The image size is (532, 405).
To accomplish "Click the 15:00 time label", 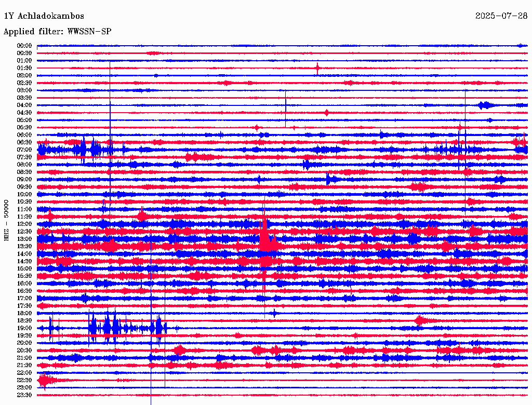I will coord(24,268).
